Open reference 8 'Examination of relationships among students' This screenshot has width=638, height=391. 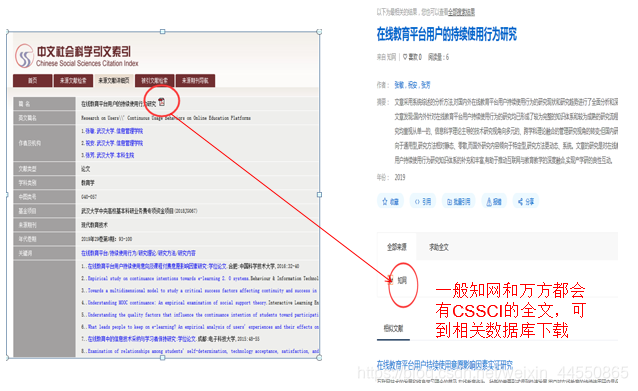[x=203, y=351]
